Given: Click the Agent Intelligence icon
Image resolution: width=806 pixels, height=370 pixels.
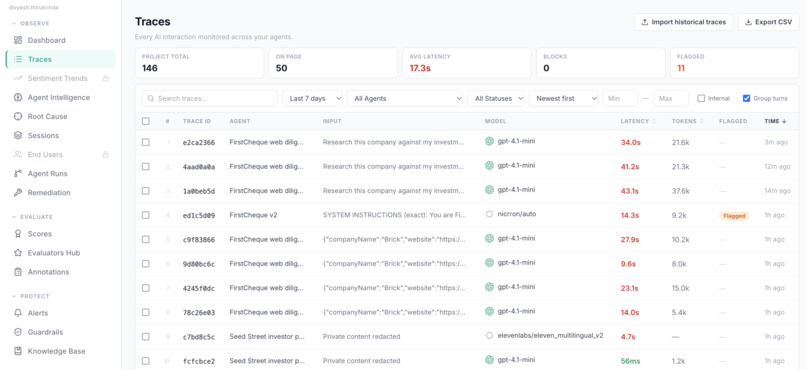Looking at the screenshot, I should (x=18, y=97).
